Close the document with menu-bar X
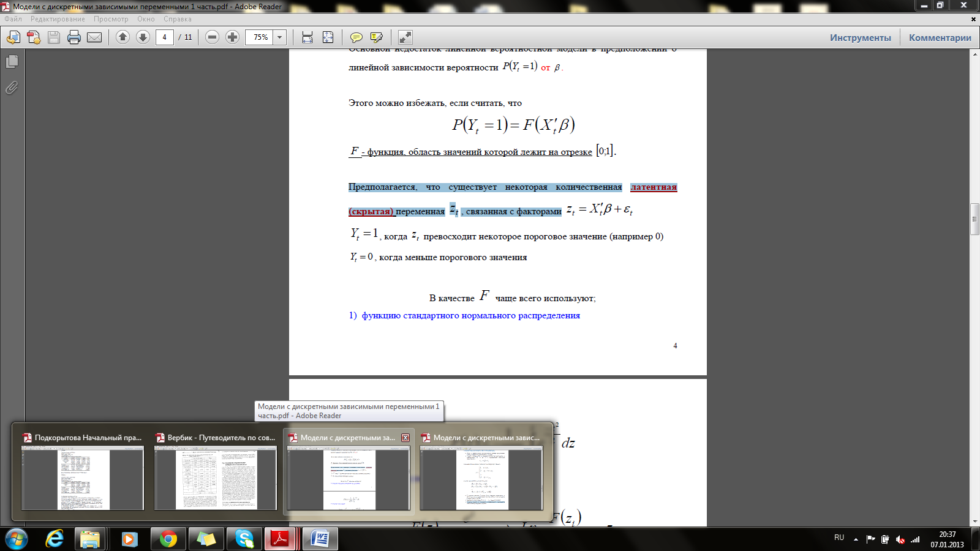 pos(973,19)
